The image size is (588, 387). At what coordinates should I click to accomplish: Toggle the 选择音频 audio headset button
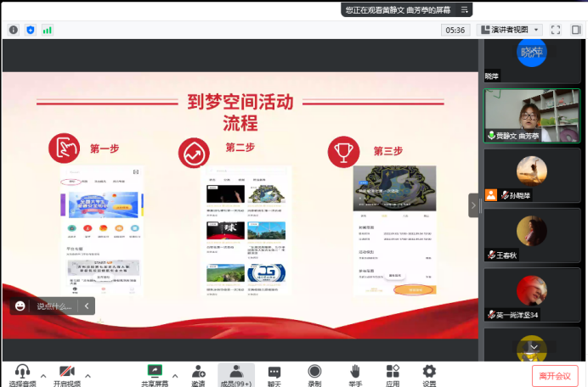click(x=22, y=374)
